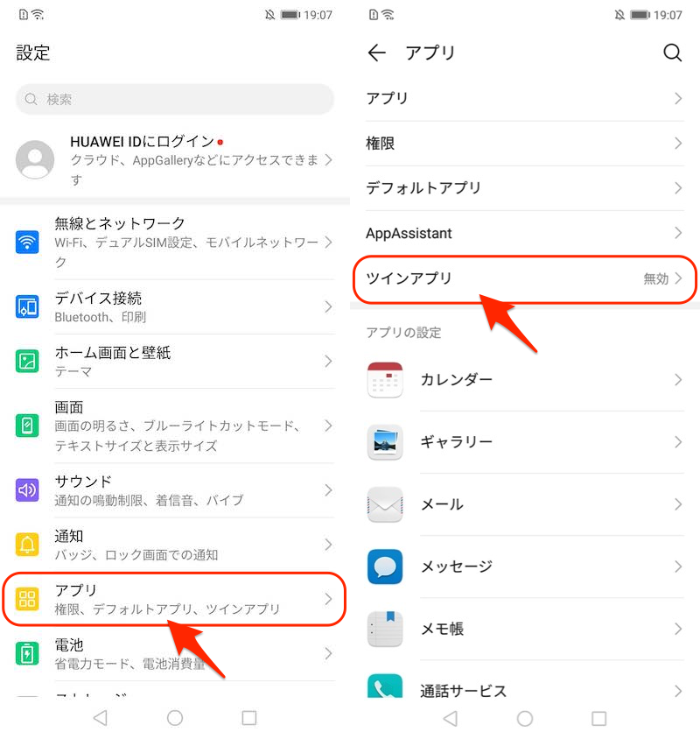Viewport: 700px width, 739px height.
Task: Tap the yellow アプリ grid icon
Action: tap(27, 599)
